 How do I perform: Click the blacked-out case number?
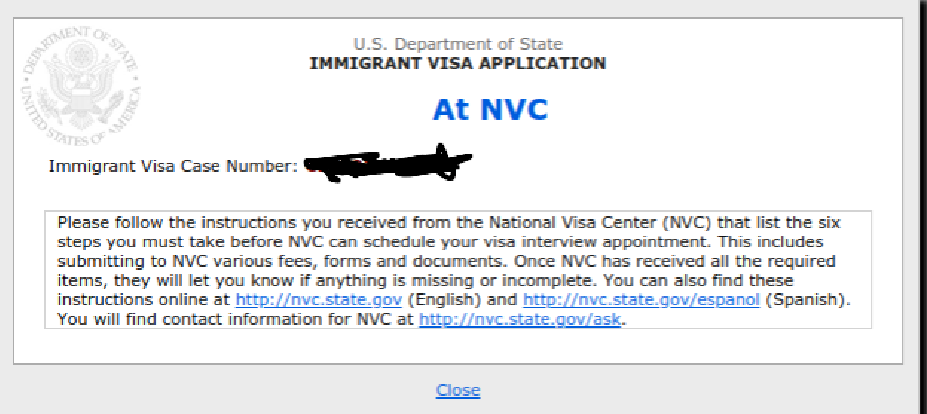pos(387,164)
